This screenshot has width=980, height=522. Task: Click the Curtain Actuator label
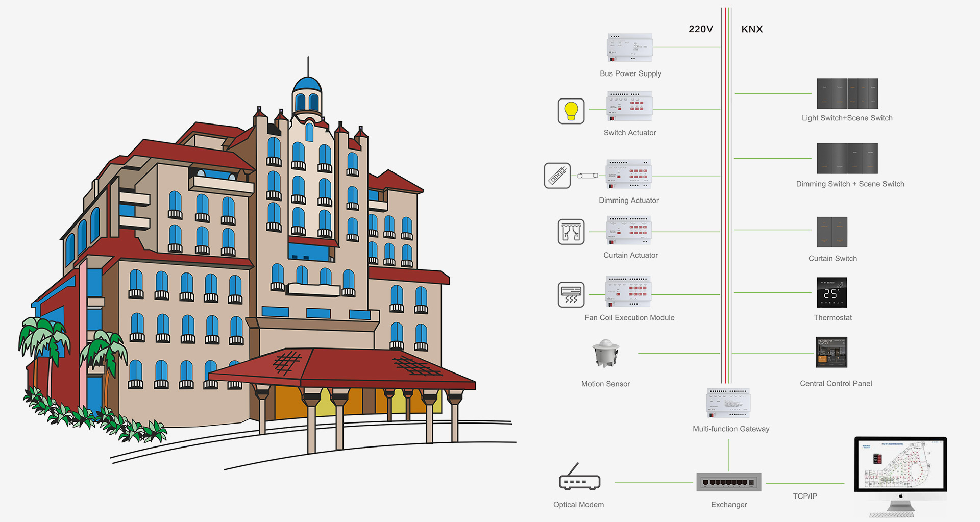pos(630,255)
